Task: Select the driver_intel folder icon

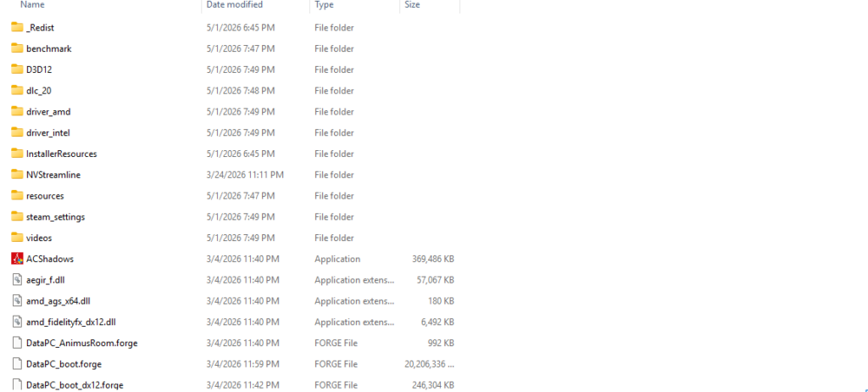Action: point(17,132)
